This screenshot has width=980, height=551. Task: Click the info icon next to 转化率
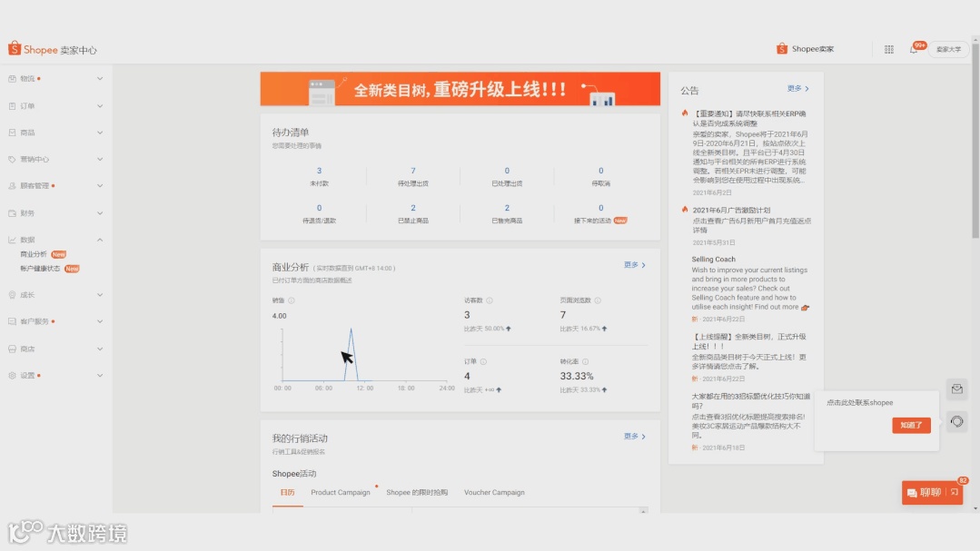[x=585, y=361]
